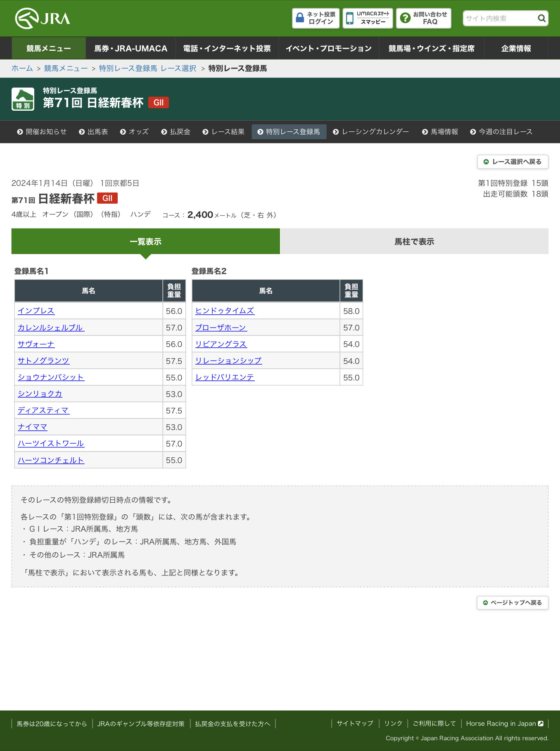Viewport: 560px width, 751px height.
Task: Click 58.0 weight for ヒンドゥタイムズ
Action: [351, 311]
